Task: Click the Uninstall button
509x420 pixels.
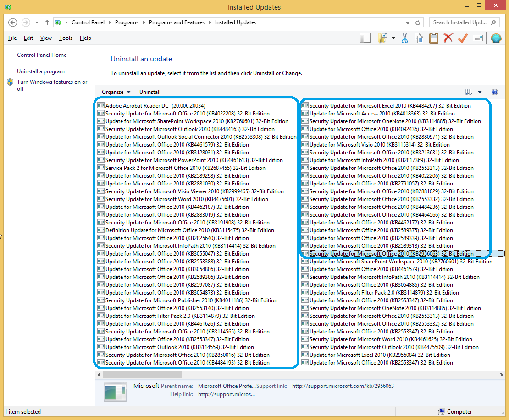Action: [149, 92]
